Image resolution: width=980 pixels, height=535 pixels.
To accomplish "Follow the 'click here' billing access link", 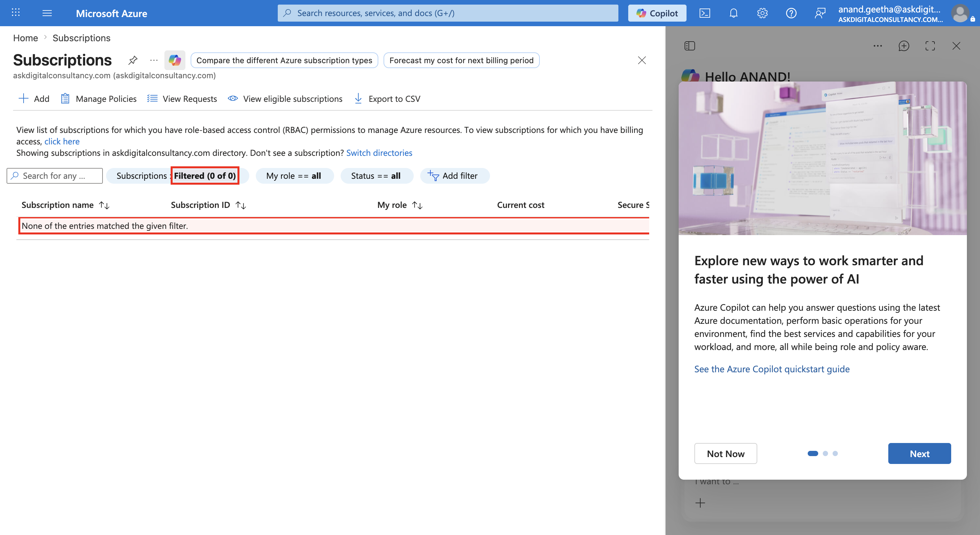I will (x=62, y=141).
